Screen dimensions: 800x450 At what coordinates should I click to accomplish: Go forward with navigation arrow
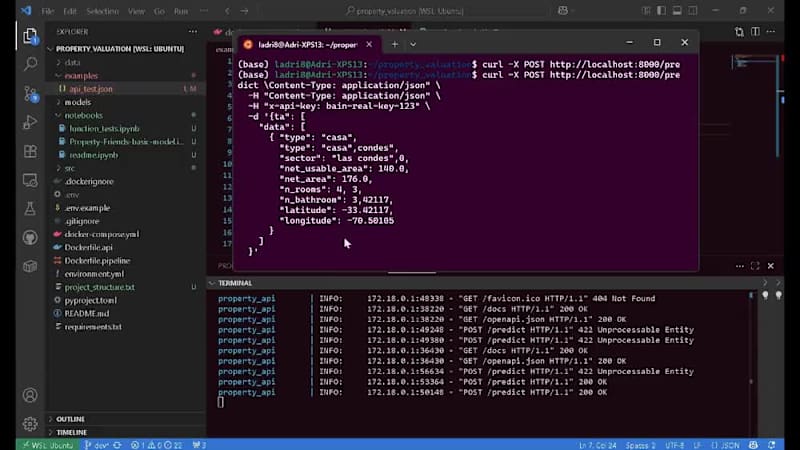(x=244, y=11)
